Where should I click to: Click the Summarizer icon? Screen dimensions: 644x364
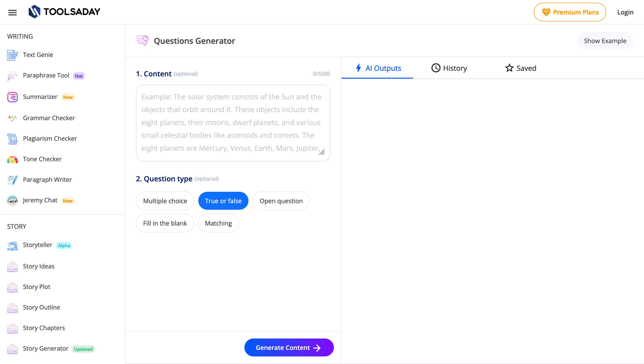point(12,97)
